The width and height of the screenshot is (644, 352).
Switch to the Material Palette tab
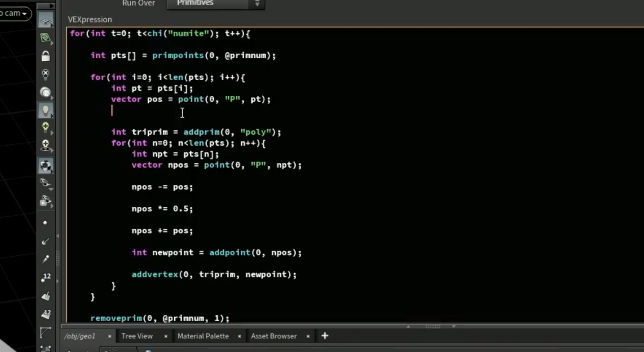[x=203, y=336]
